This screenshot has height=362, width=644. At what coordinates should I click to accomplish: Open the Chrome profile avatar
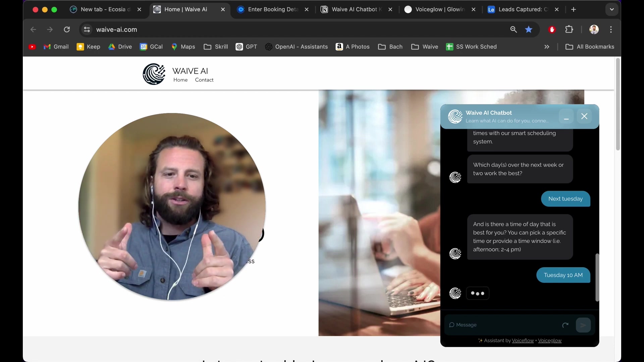pyautogui.click(x=594, y=29)
